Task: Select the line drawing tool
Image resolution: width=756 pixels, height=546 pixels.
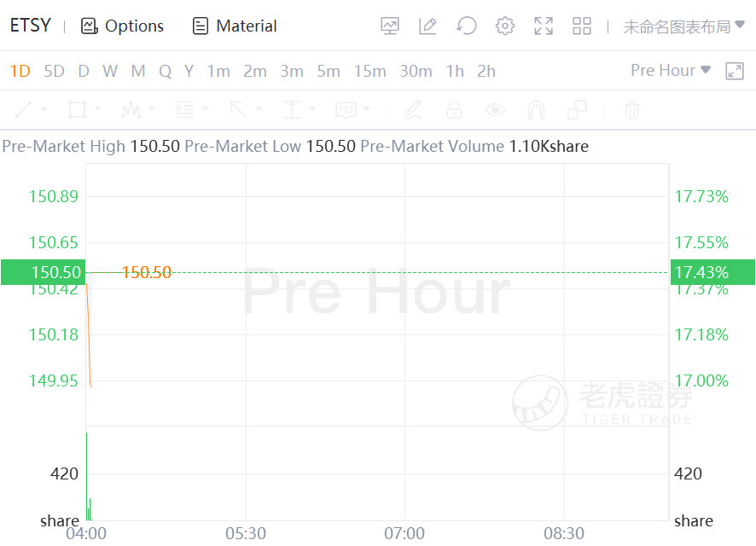Action: tap(24, 109)
